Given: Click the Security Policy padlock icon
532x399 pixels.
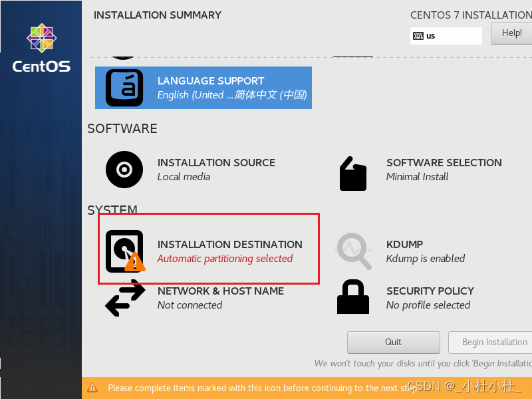Looking at the screenshot, I should click(353, 297).
